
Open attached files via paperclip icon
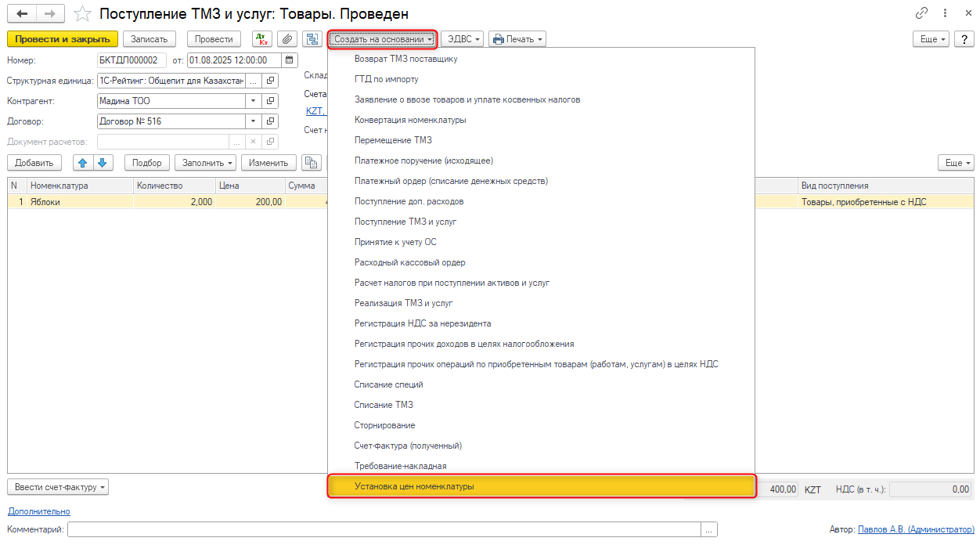point(287,39)
